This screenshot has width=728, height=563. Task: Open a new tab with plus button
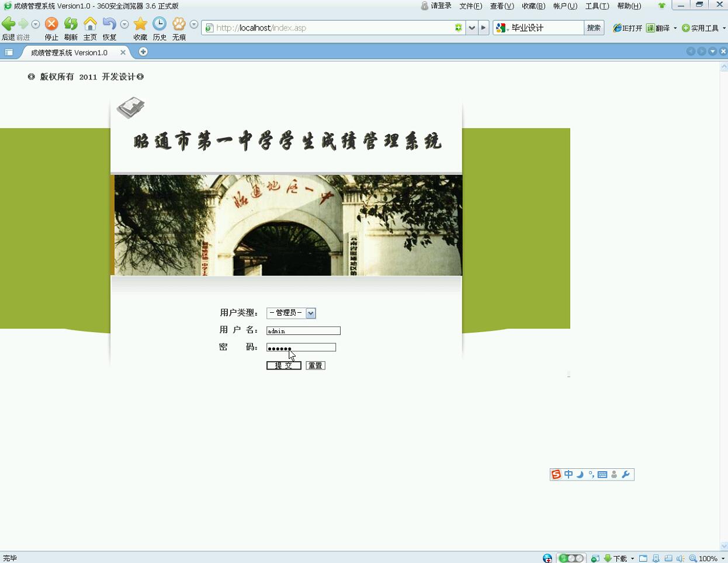[x=143, y=51]
